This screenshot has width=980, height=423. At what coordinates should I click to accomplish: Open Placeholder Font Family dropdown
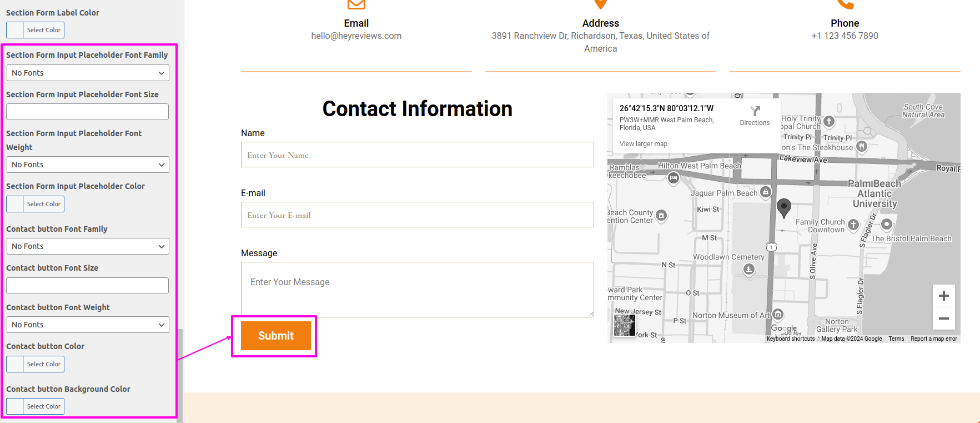pyautogui.click(x=88, y=73)
